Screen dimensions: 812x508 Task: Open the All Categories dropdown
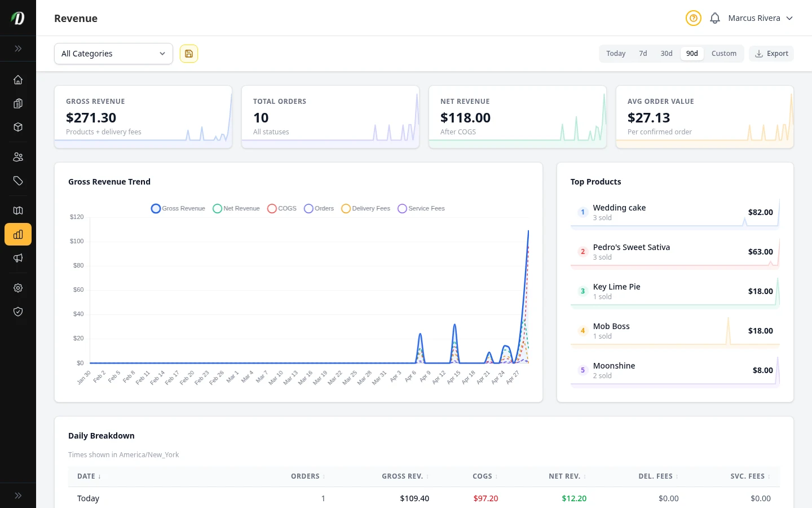[113, 54]
